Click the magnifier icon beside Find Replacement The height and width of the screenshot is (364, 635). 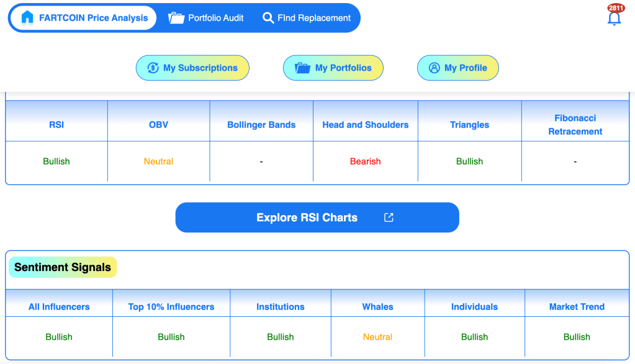coord(268,18)
